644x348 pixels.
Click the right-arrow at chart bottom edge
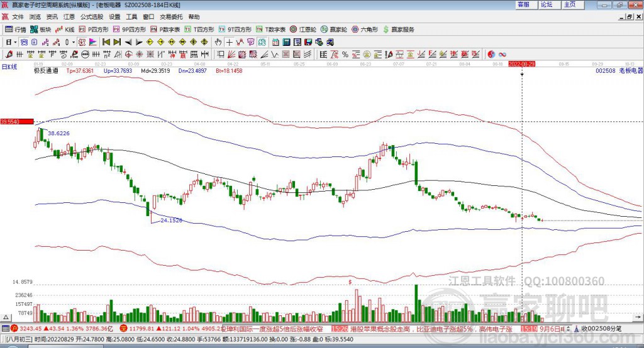[638, 317]
